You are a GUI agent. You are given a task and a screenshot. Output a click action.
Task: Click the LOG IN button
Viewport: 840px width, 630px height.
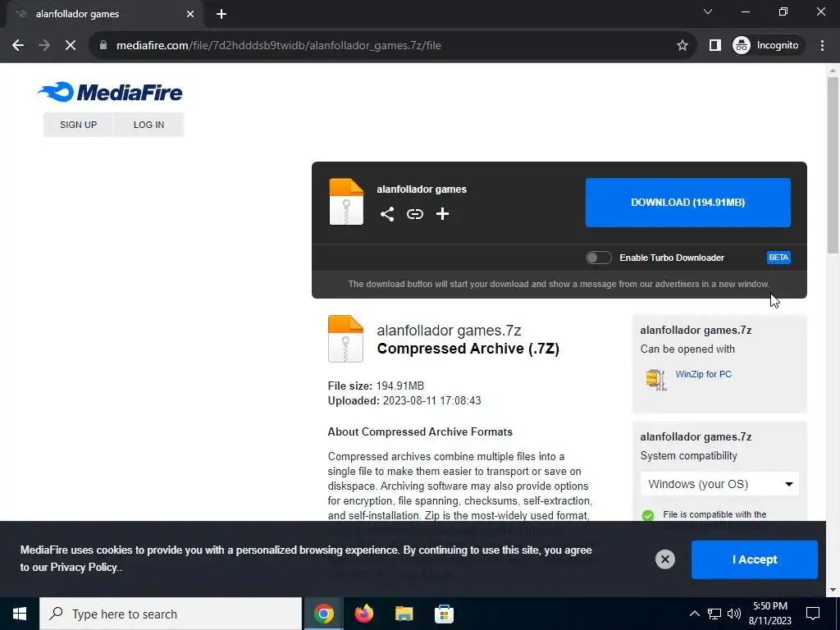(148, 125)
